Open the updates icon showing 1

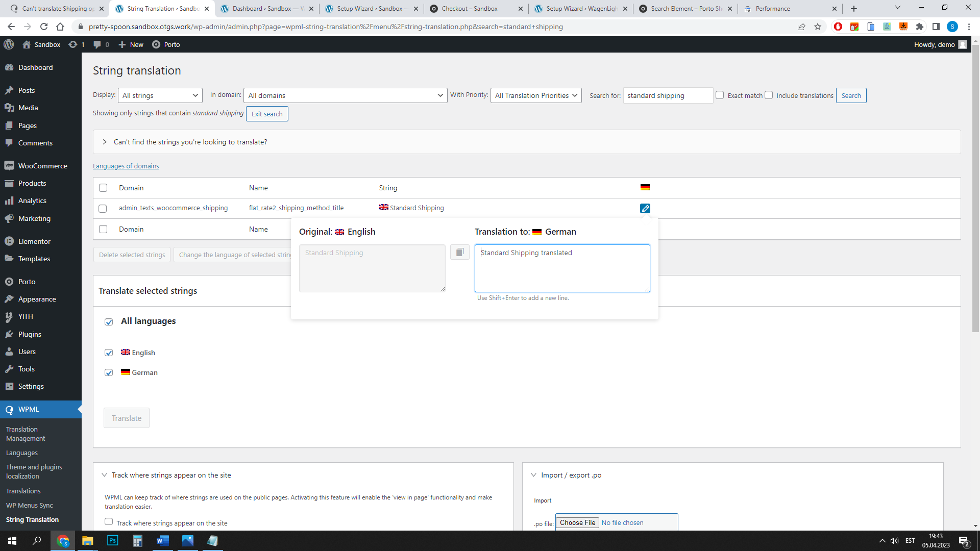coord(77,44)
